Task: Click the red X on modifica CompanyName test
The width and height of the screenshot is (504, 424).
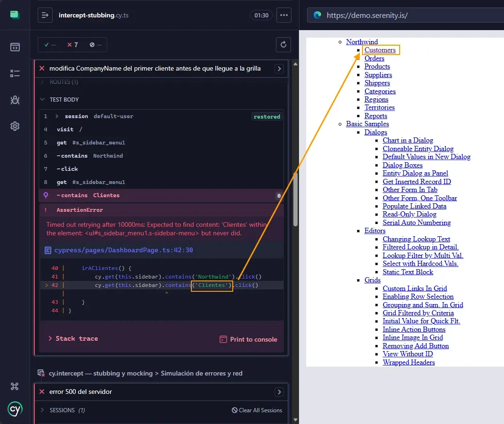Action: pos(42,68)
